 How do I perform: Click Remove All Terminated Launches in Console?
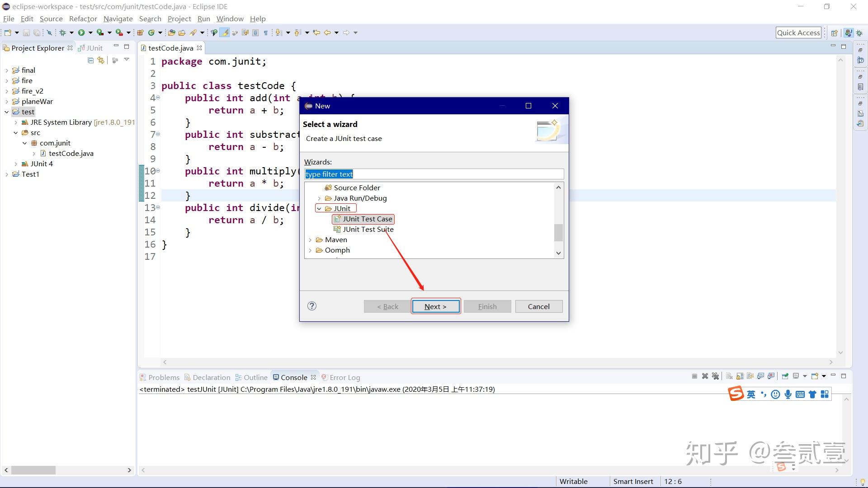(x=715, y=376)
